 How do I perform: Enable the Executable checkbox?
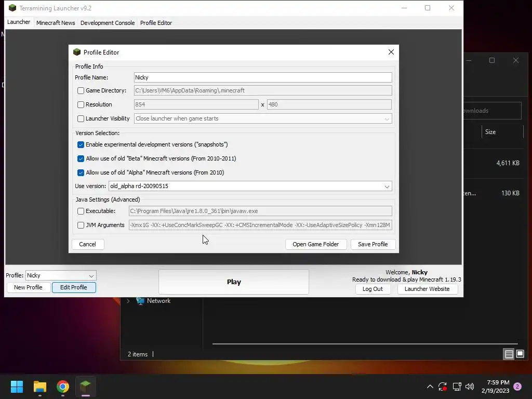click(81, 211)
